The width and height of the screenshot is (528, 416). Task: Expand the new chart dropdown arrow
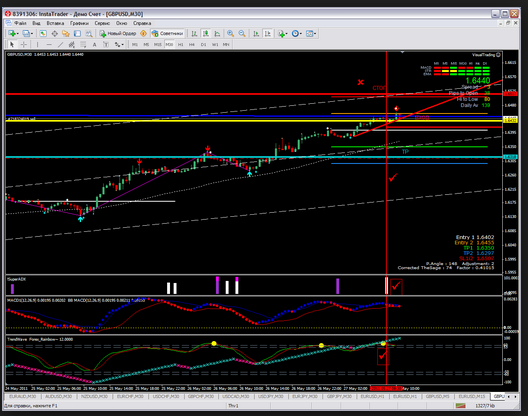18,34
